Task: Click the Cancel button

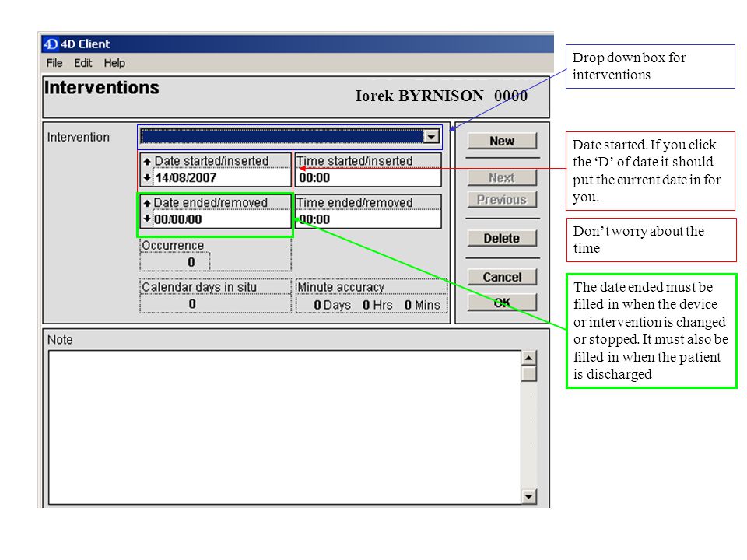Action: click(x=502, y=277)
